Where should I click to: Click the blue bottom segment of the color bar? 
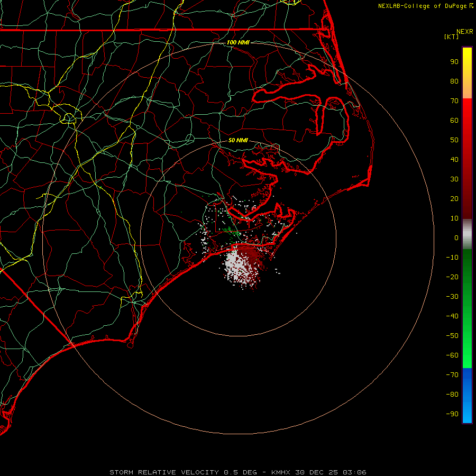coord(467,396)
